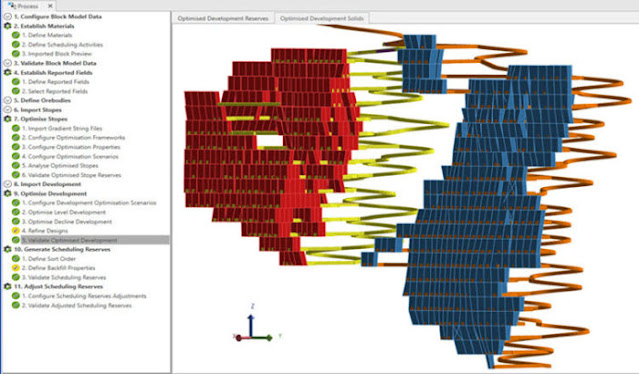
Task: Click green status icon for Optimise Decline Development
Action: click(x=16, y=222)
